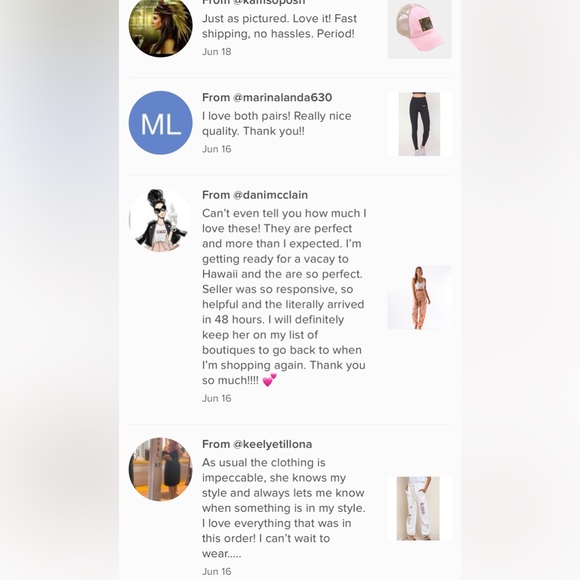Click the pink hearts emoji in review
The width and height of the screenshot is (580, 580).
[x=270, y=380]
